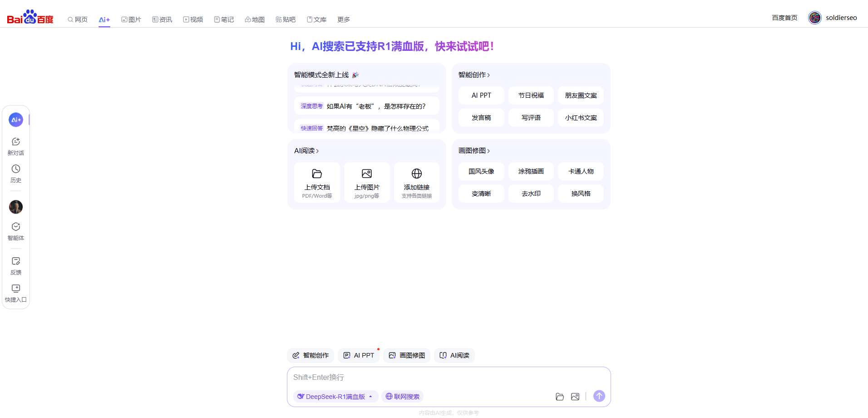Viewport: 868px width, 418px height.
Task: Expand the 画图修图 section header
Action: pyautogui.click(x=474, y=151)
